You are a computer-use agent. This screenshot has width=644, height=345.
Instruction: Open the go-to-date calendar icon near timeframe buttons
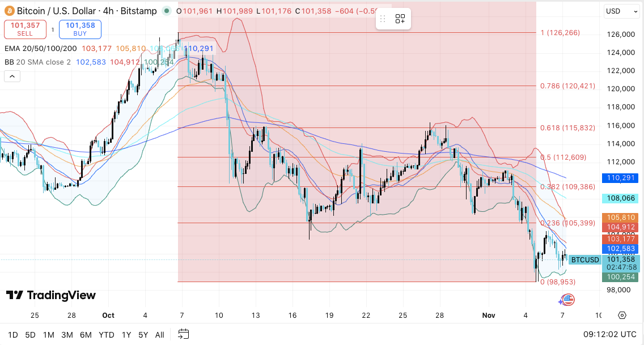pyautogui.click(x=183, y=335)
